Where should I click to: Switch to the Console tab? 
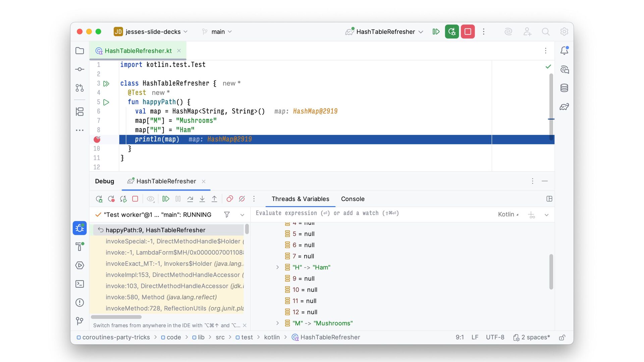[353, 199]
